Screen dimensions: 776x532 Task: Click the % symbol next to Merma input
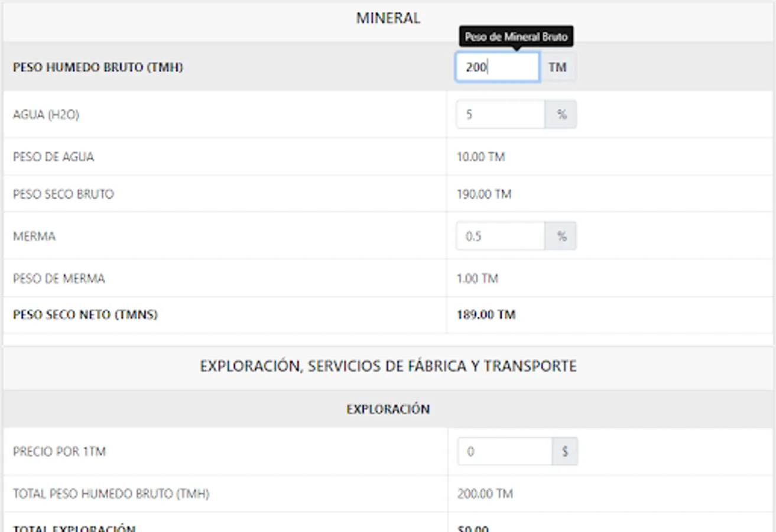point(561,236)
